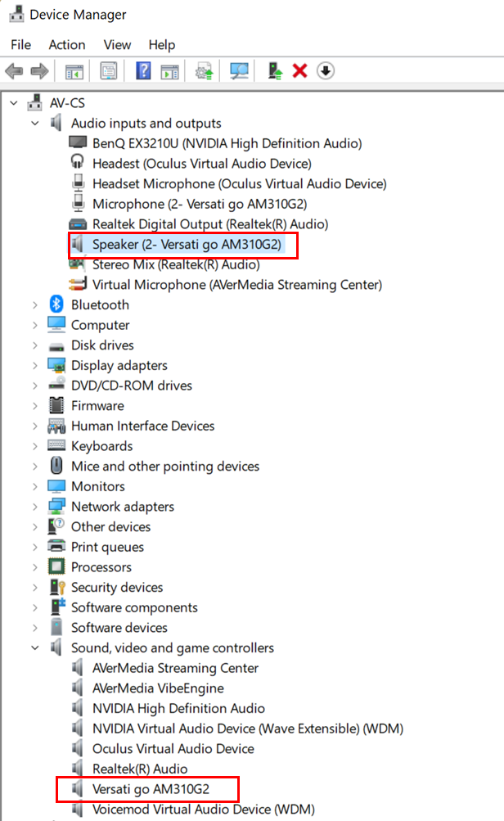Click the scan for hardware changes monitor icon
Viewport: 504px width, 821px height.
[240, 71]
